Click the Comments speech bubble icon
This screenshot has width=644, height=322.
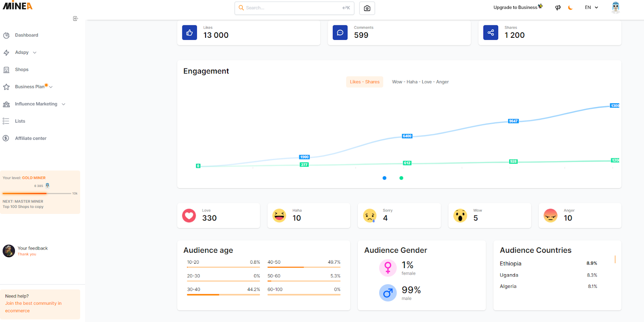pyautogui.click(x=340, y=33)
